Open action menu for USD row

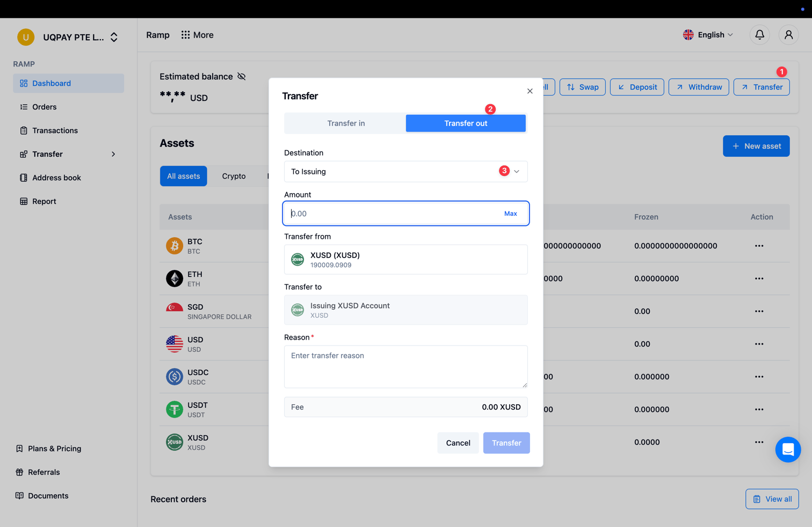759,344
